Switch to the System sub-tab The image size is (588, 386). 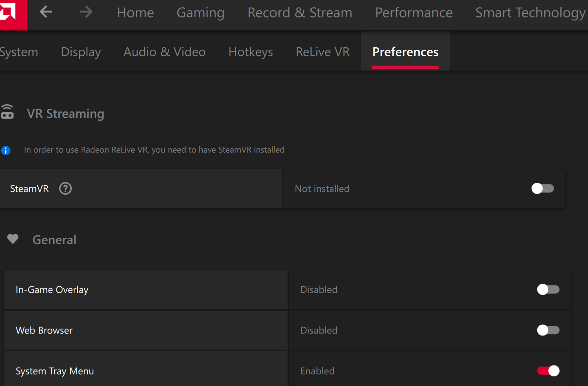pos(18,52)
